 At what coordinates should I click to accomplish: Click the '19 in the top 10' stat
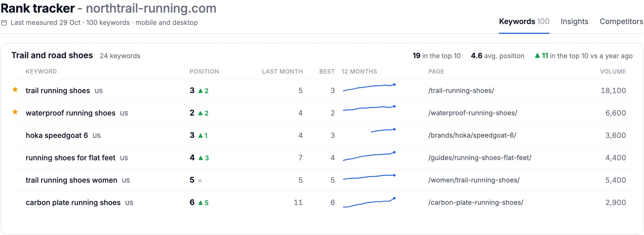[437, 56]
